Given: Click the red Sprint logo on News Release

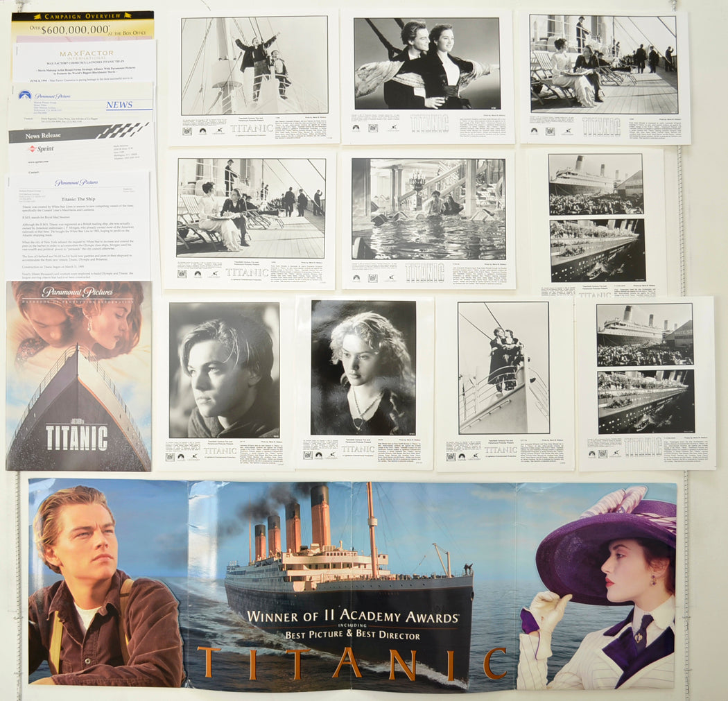Looking at the screenshot, I should click(x=42, y=148).
